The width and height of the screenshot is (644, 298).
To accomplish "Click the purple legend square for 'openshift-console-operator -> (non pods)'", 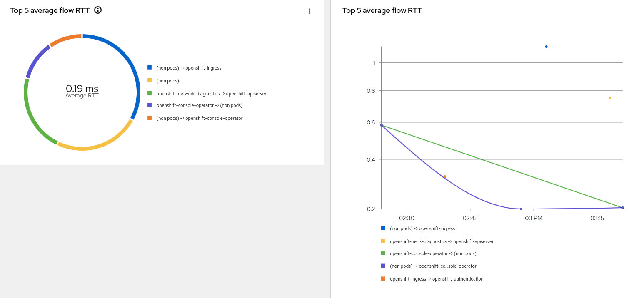I will [x=150, y=105].
